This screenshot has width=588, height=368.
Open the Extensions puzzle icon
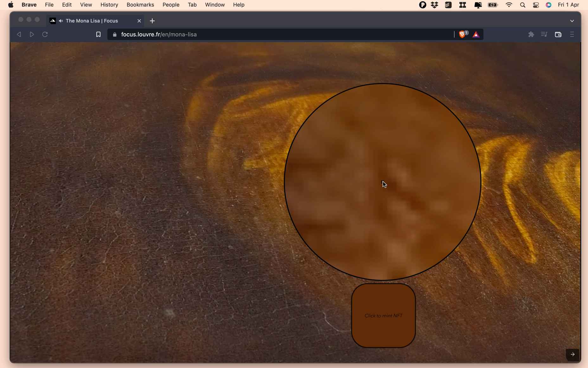click(x=531, y=34)
